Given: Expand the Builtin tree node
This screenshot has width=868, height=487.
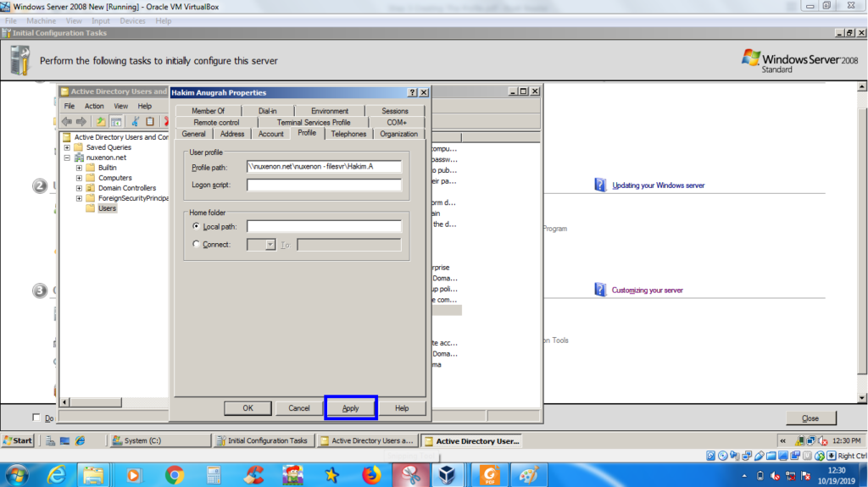Looking at the screenshot, I should (79, 167).
